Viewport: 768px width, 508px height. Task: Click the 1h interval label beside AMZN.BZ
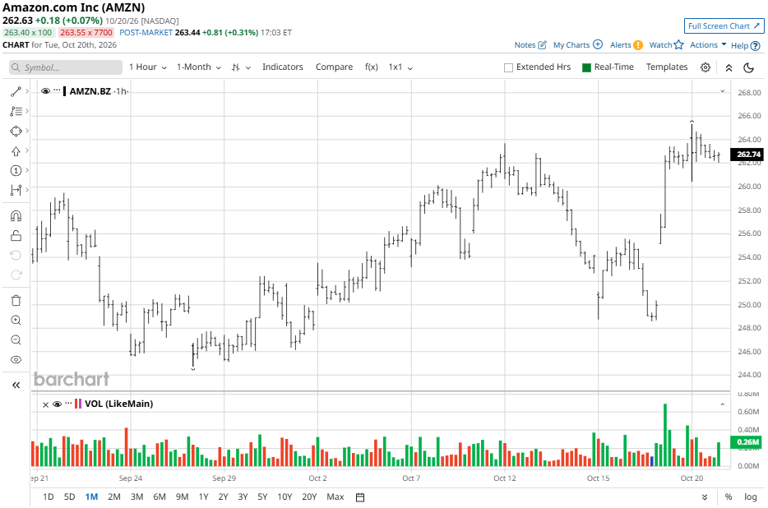point(121,91)
